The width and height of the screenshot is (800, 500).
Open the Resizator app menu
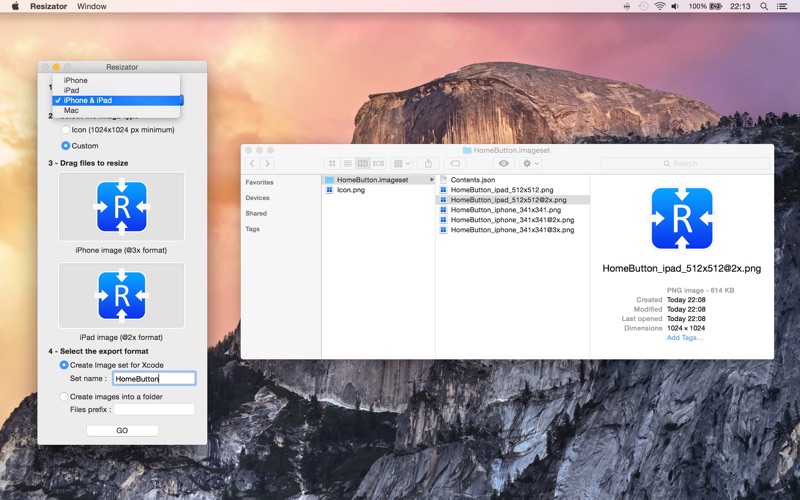(48, 6)
